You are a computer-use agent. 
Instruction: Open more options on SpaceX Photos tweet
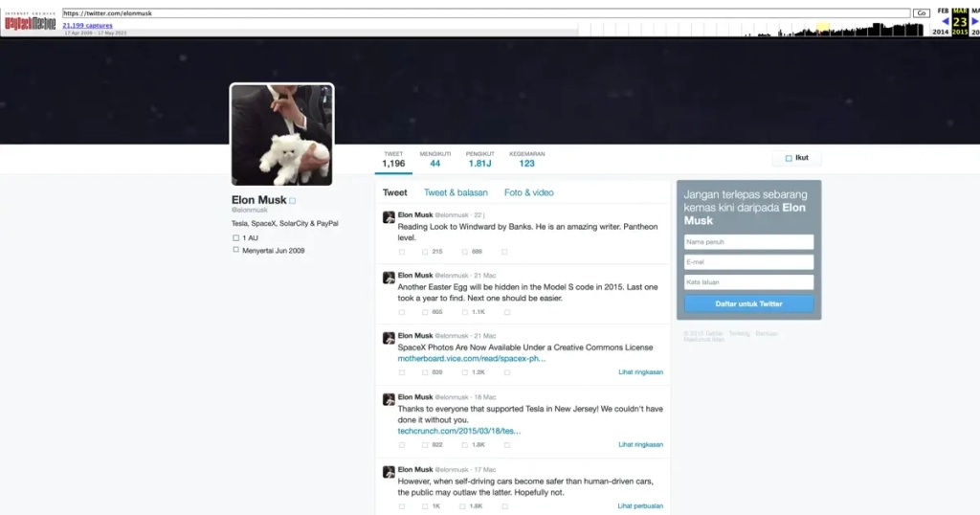(507, 372)
